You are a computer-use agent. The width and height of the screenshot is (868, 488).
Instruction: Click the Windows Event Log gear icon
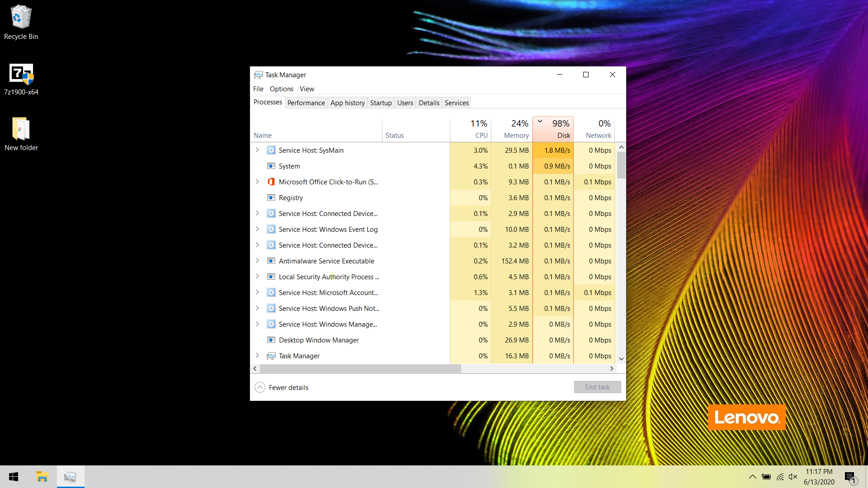click(271, 230)
